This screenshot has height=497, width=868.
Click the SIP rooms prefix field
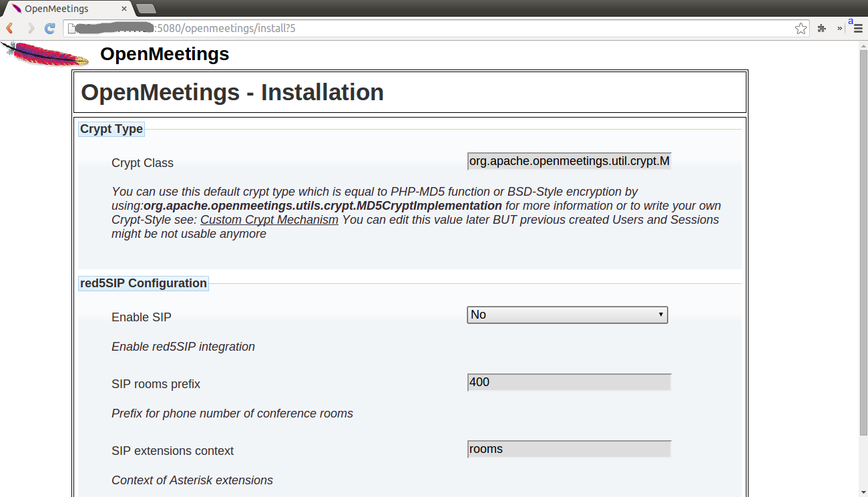(569, 382)
